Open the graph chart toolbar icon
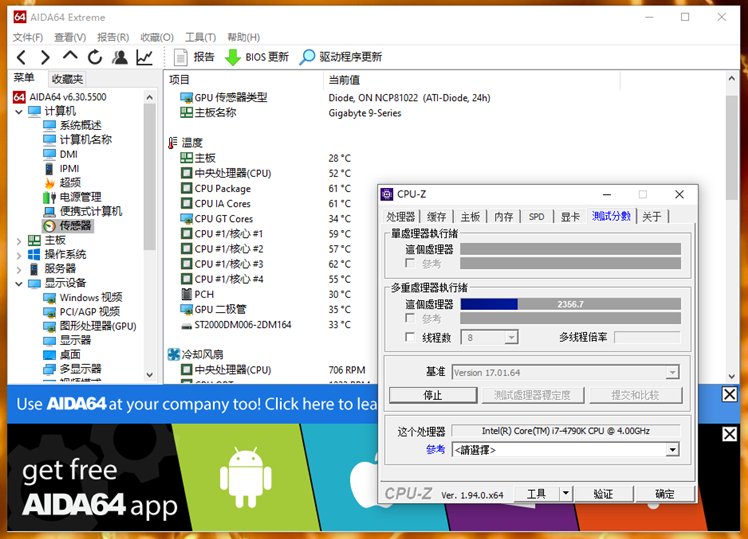748x539 pixels. (x=145, y=57)
